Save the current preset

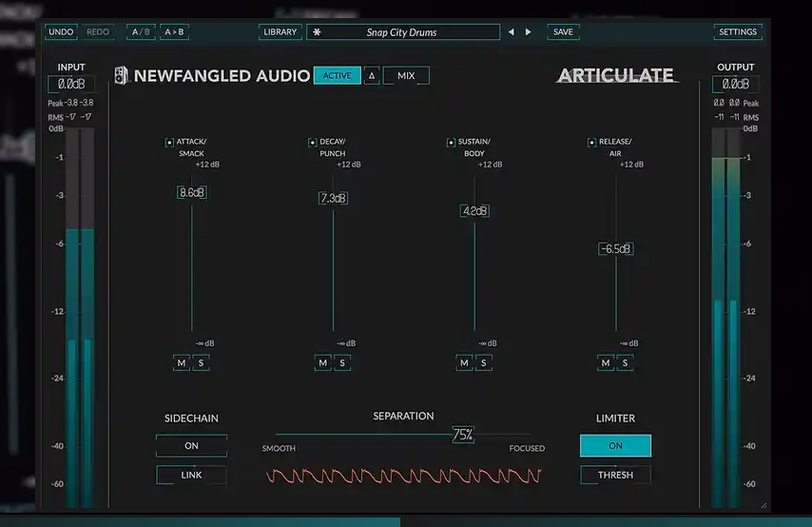[x=563, y=32]
